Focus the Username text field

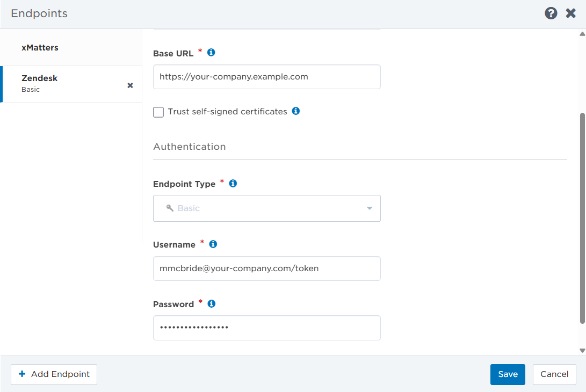click(266, 268)
